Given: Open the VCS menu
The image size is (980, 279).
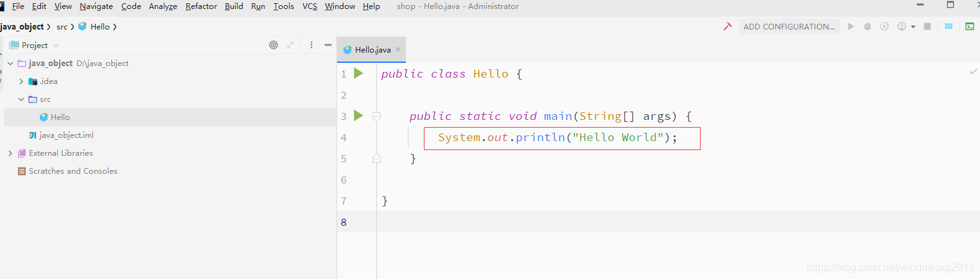Looking at the screenshot, I should (310, 6).
